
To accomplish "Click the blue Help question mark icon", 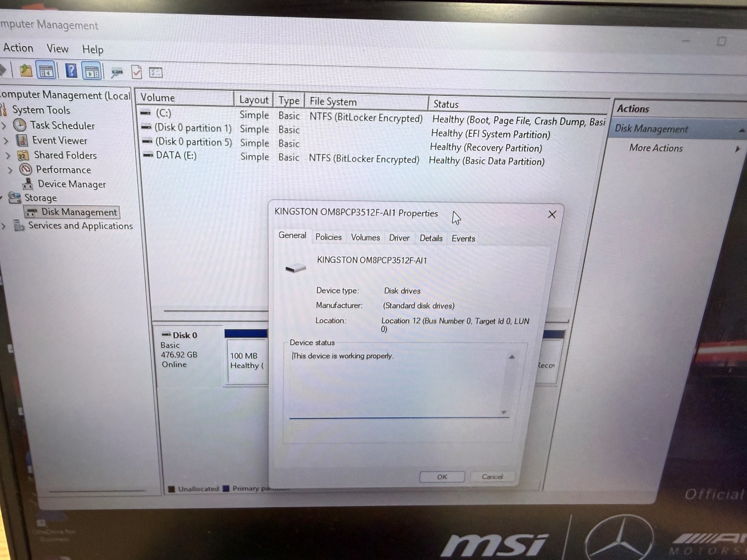I will pyautogui.click(x=71, y=71).
